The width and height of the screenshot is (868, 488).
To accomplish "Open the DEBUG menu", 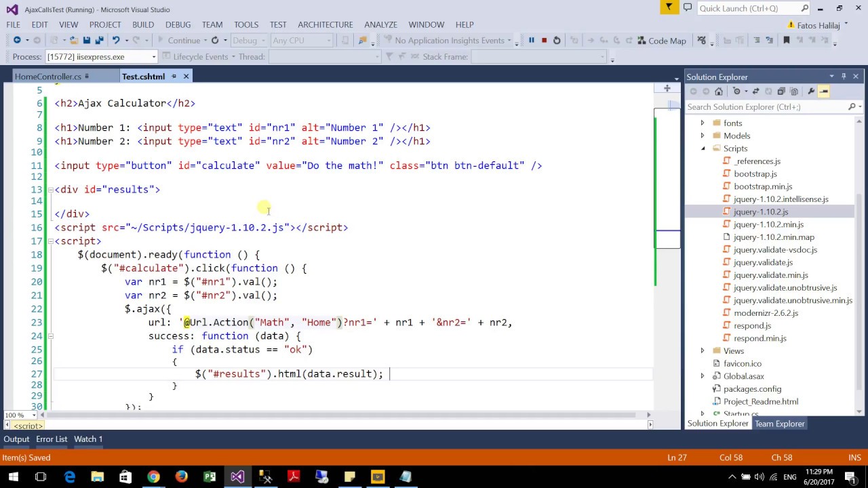I will (178, 24).
